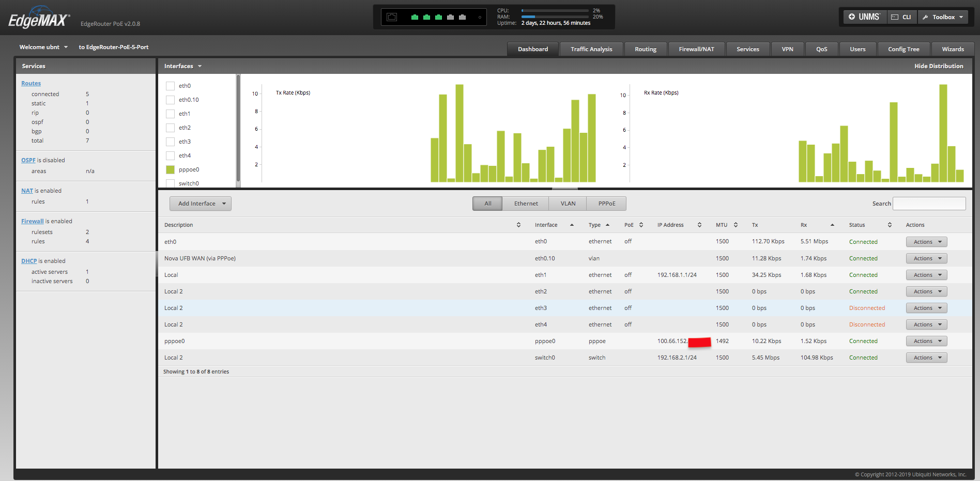This screenshot has width=980, height=481.
Task: Click the first green port icon
Action: 415,17
